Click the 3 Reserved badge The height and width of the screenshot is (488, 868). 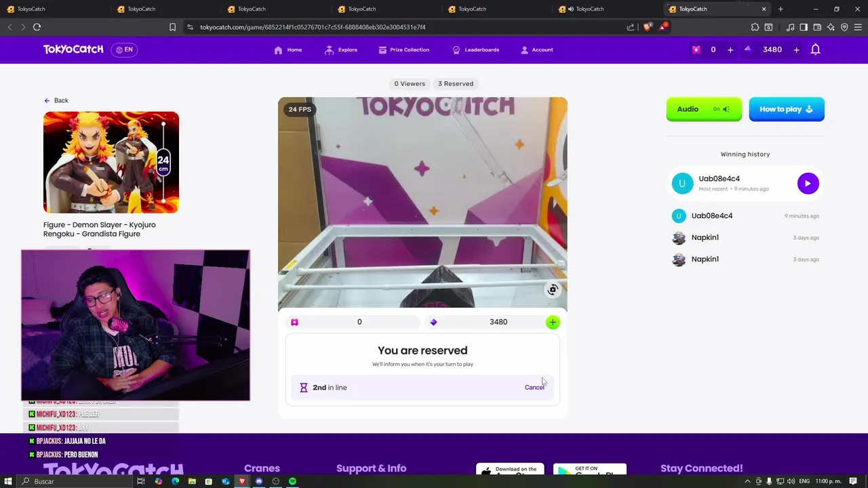pyautogui.click(x=456, y=83)
